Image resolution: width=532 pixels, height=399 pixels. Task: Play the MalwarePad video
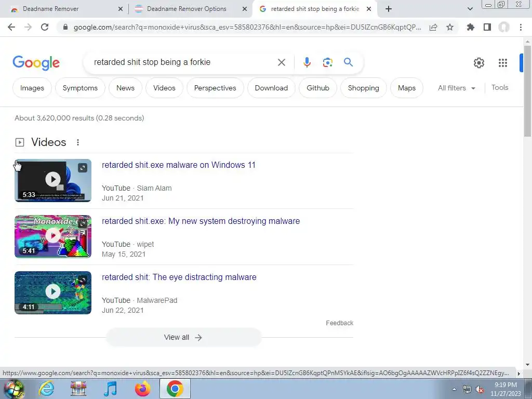53,292
